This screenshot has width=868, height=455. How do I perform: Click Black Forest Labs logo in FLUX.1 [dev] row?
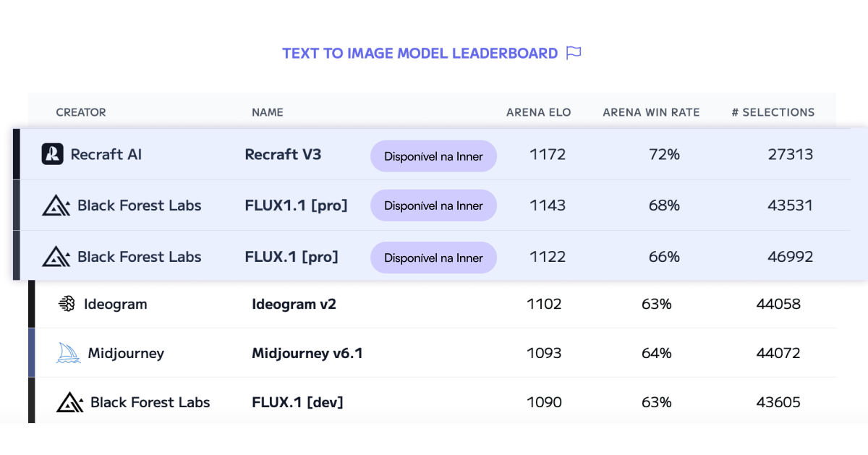70,402
